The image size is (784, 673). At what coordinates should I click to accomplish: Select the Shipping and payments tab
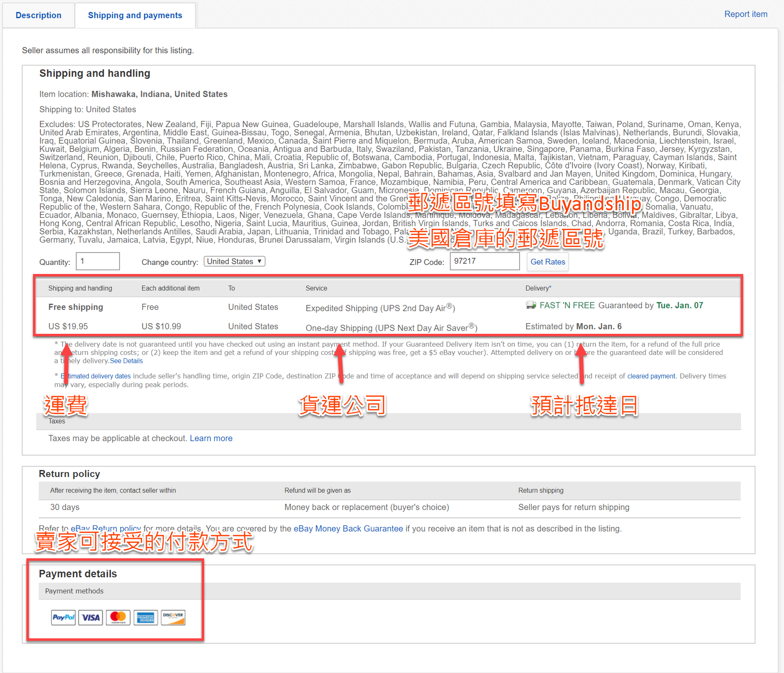135,15
